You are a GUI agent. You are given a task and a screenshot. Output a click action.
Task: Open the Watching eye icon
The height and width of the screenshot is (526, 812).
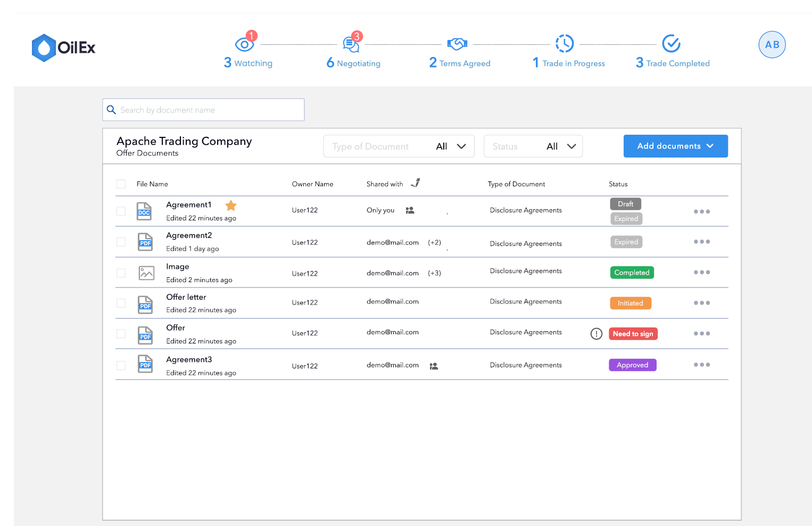245,44
